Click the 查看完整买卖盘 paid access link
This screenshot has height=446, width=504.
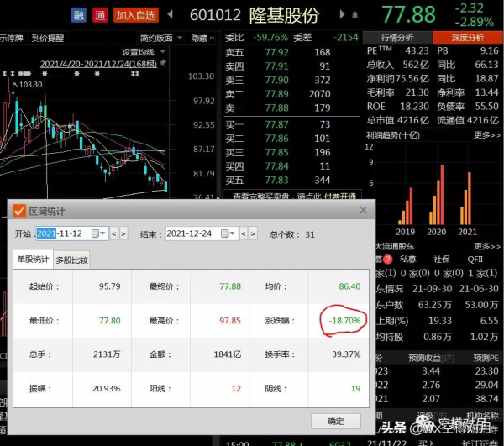pyautogui.click(x=294, y=196)
